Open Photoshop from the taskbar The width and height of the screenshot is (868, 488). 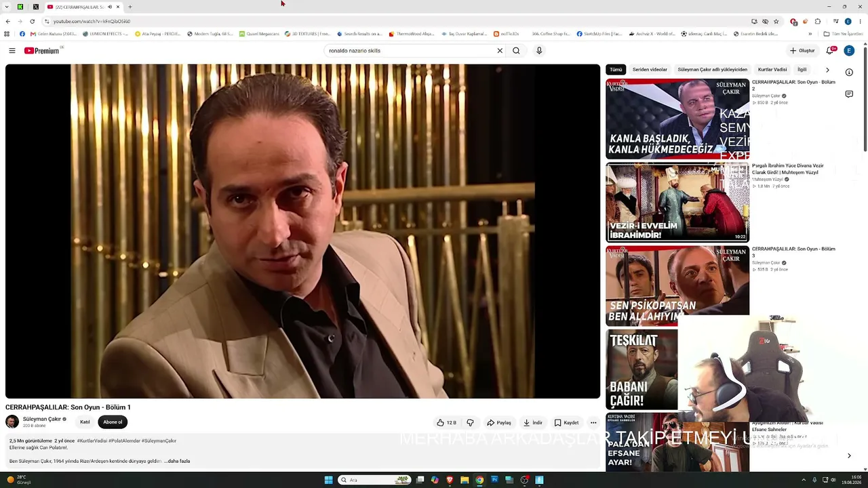494,480
